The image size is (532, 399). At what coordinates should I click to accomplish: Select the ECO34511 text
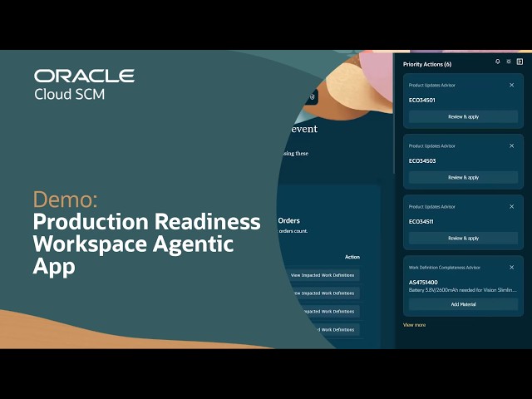(421, 222)
